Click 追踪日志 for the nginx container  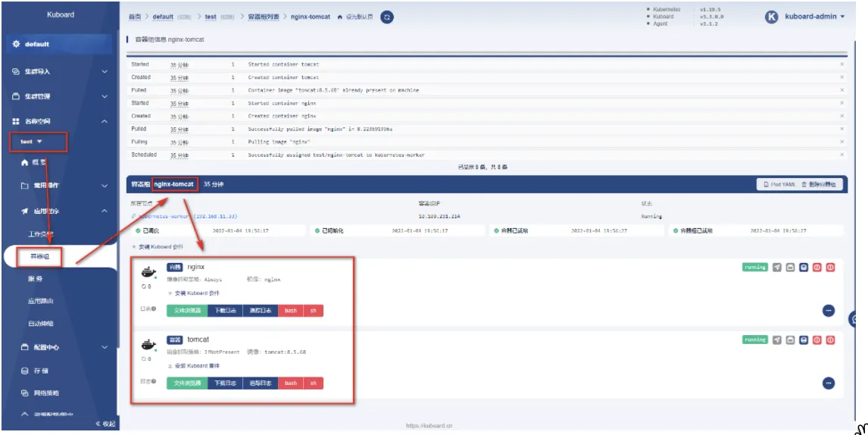(x=261, y=311)
